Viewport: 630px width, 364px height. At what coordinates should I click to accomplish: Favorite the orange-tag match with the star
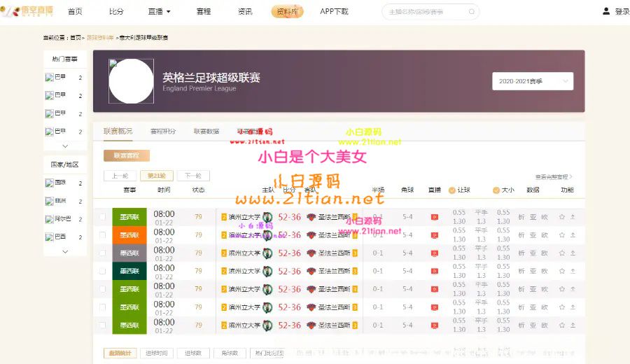561,235
